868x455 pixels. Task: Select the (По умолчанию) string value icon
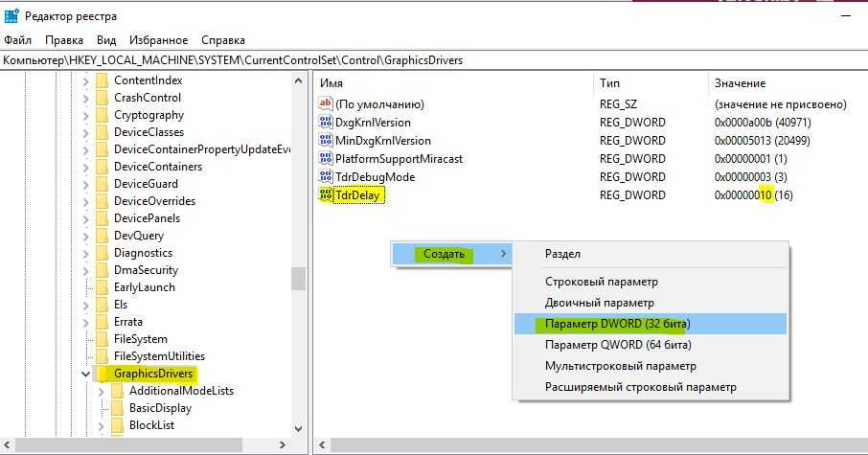(x=326, y=103)
